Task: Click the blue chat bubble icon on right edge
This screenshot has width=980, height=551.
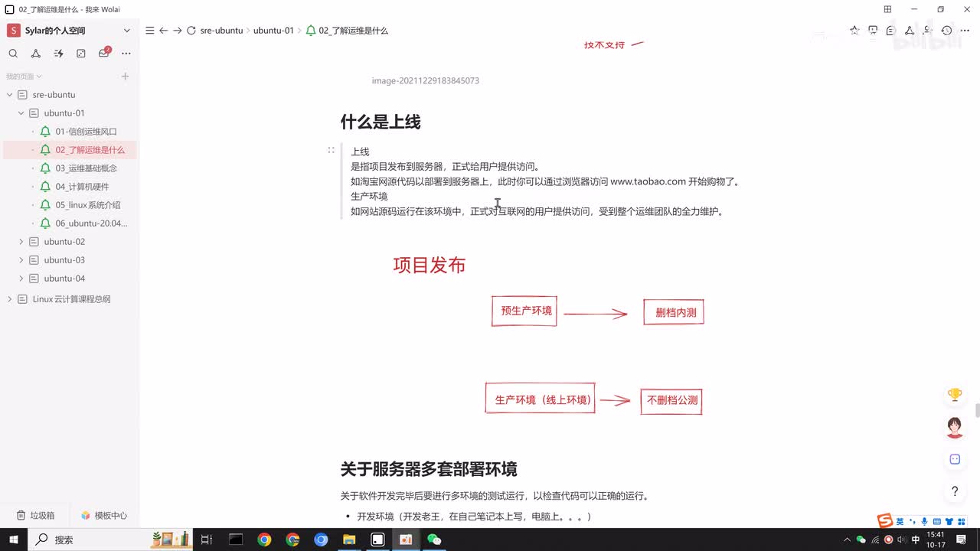Action: [955, 459]
